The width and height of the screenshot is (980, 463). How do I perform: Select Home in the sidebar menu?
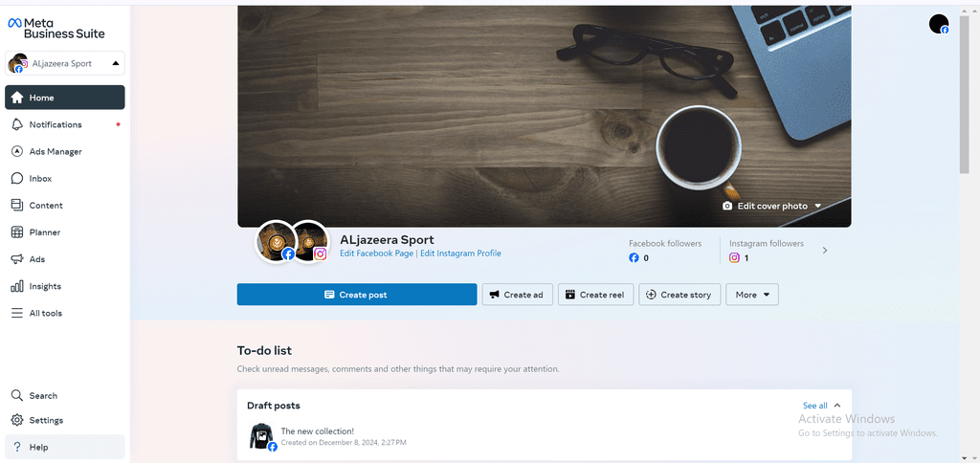pos(64,98)
